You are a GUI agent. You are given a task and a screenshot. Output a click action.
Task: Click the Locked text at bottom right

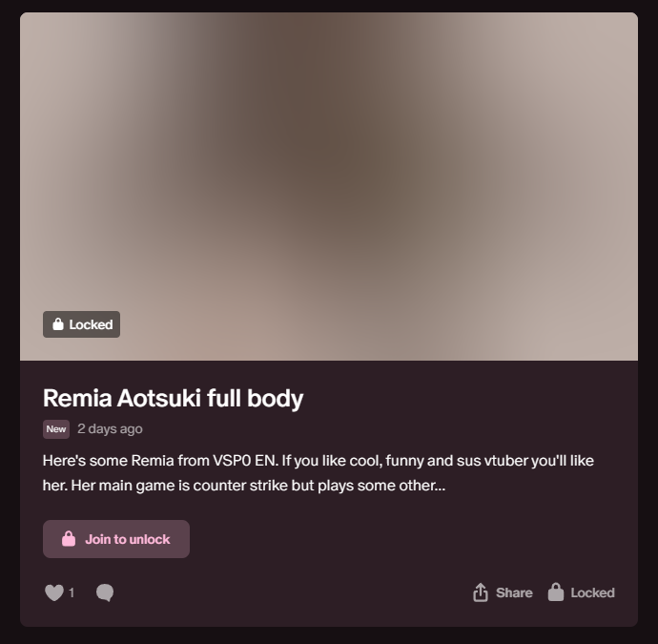click(592, 592)
